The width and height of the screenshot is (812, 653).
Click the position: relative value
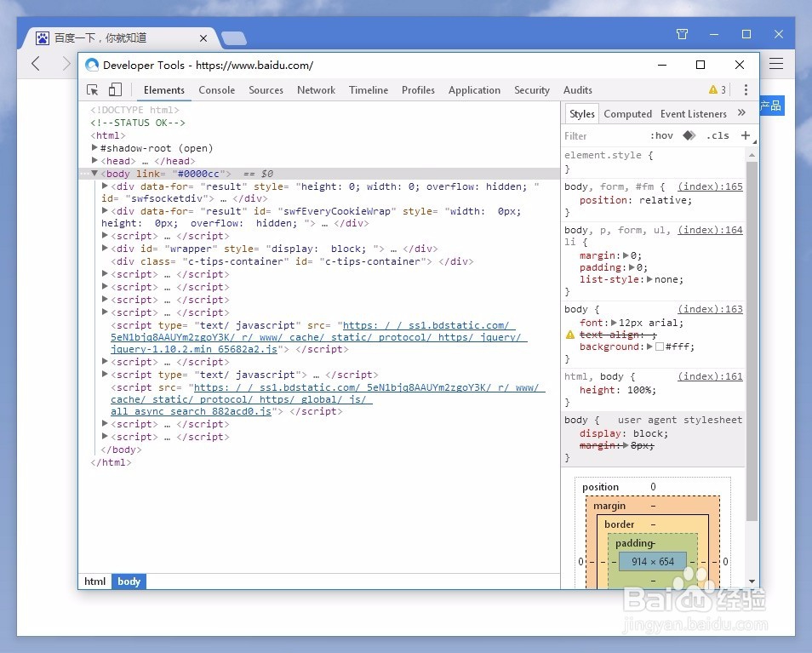(665, 200)
